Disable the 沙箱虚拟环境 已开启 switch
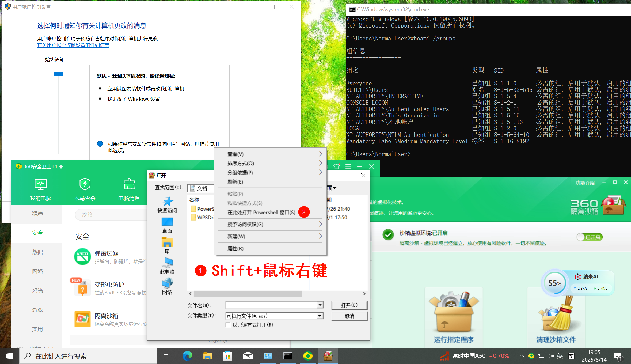This screenshot has height=364, width=631. click(x=589, y=237)
